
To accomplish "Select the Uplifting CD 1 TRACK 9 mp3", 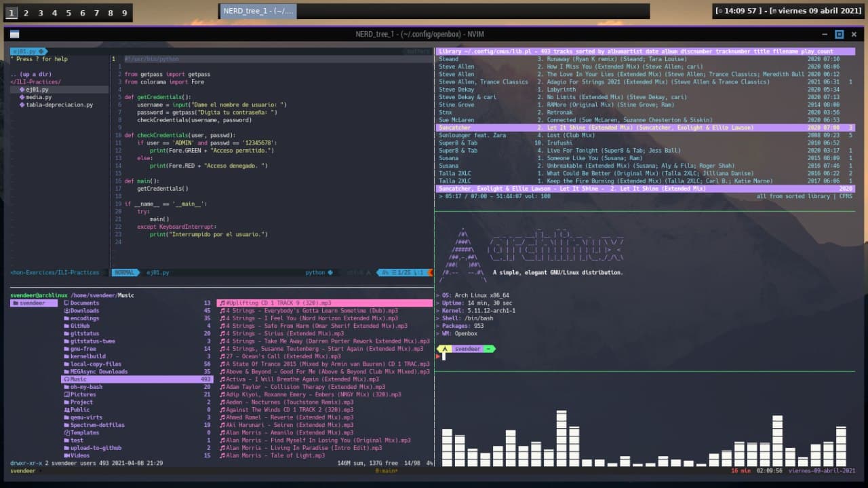I will click(x=278, y=303).
